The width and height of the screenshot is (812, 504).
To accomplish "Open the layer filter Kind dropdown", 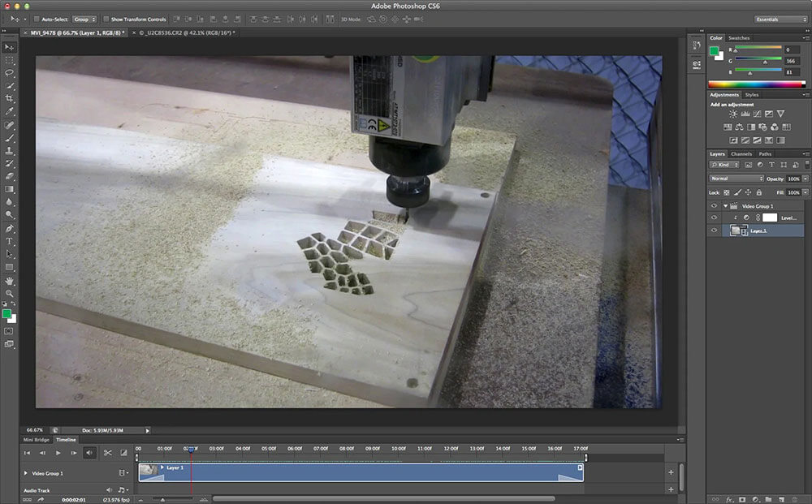I will 724,165.
